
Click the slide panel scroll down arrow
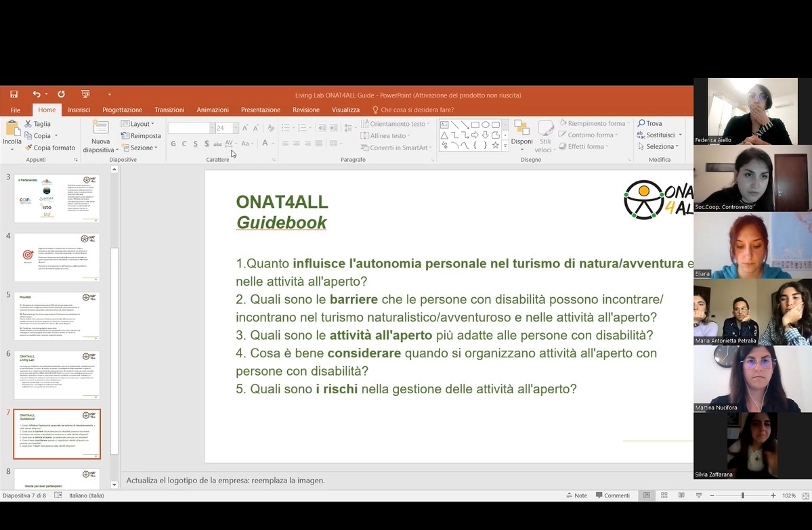114,485
